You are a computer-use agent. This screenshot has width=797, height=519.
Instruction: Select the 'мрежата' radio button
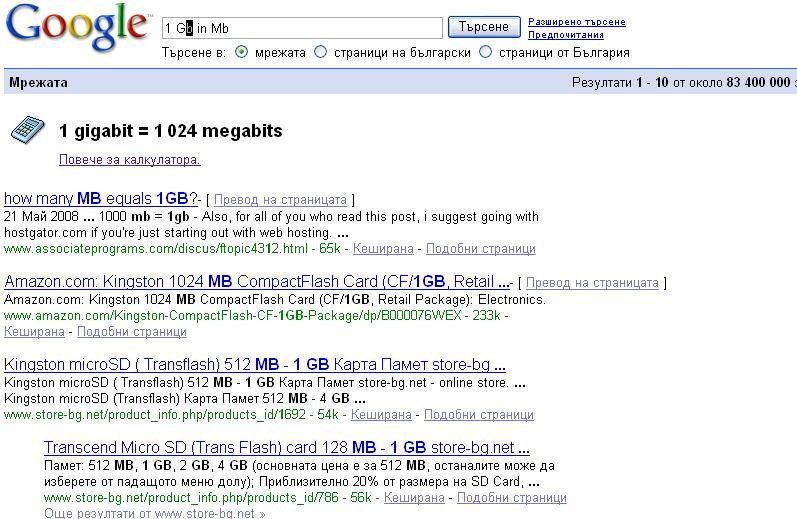241,52
